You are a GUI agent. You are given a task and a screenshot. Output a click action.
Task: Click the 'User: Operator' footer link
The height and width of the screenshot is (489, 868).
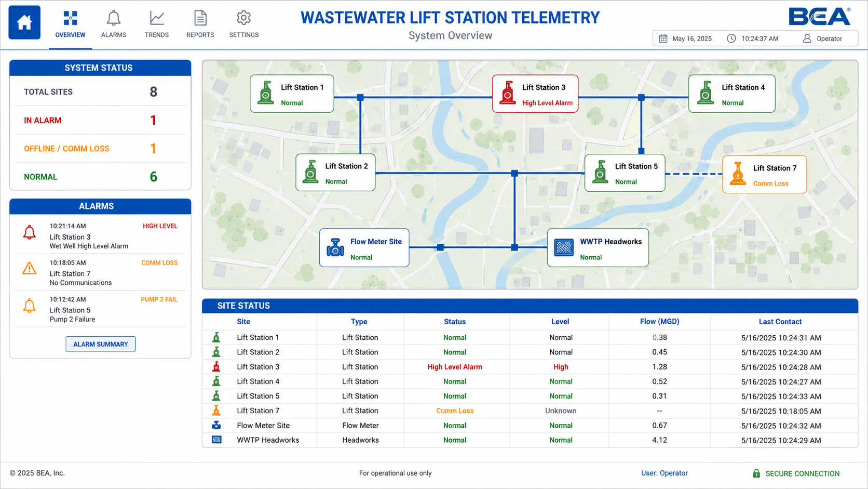click(664, 473)
